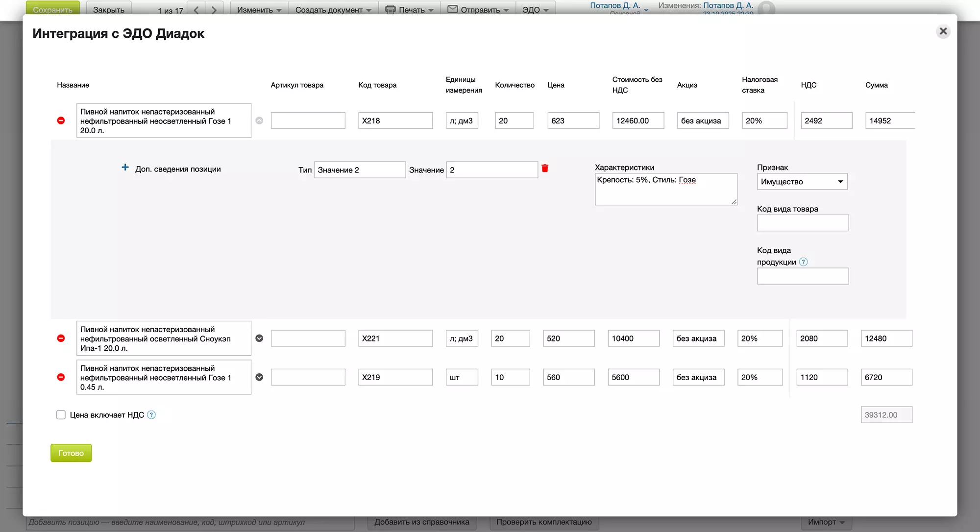
Task: Expand details for the Гозе 0.45 л row
Action: coord(259,377)
